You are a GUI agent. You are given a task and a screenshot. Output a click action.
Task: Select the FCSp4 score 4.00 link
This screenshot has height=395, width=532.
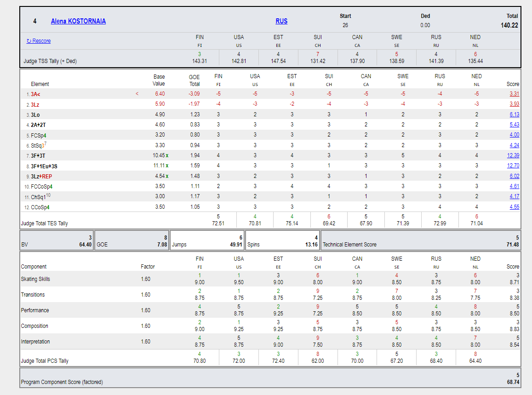point(514,135)
